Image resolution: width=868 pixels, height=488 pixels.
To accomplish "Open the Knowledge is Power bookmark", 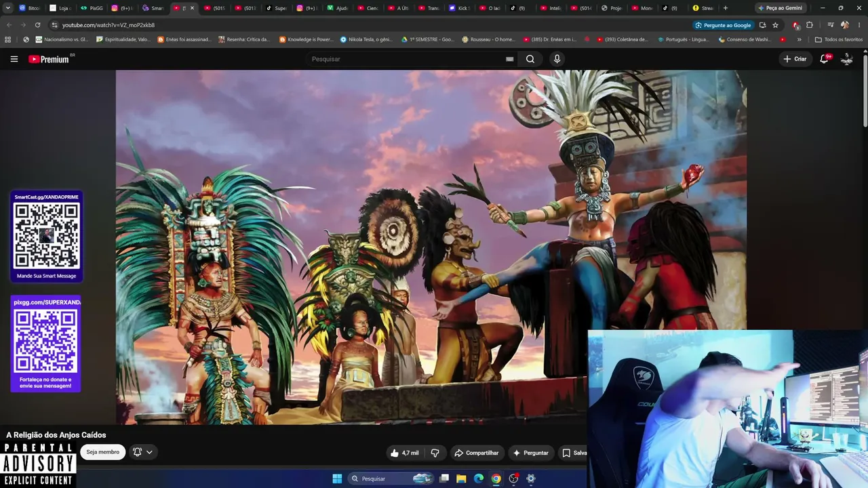I will (307, 39).
